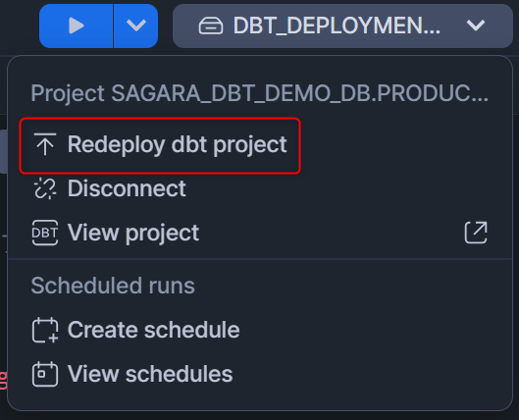Click the calendar plus create icon
Screen dimensions: 519x420
point(45,330)
